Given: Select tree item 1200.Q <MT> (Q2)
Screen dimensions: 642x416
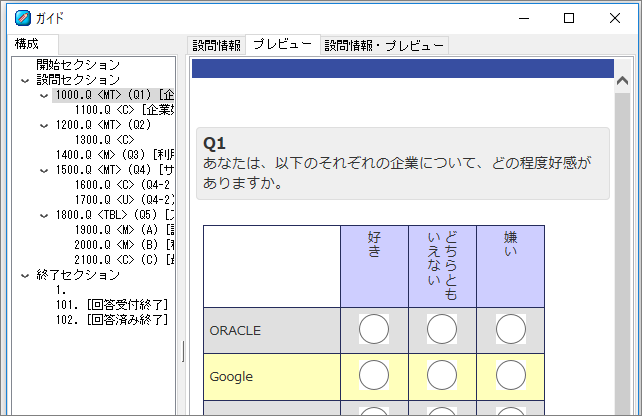Looking at the screenshot, I should click(x=103, y=125).
